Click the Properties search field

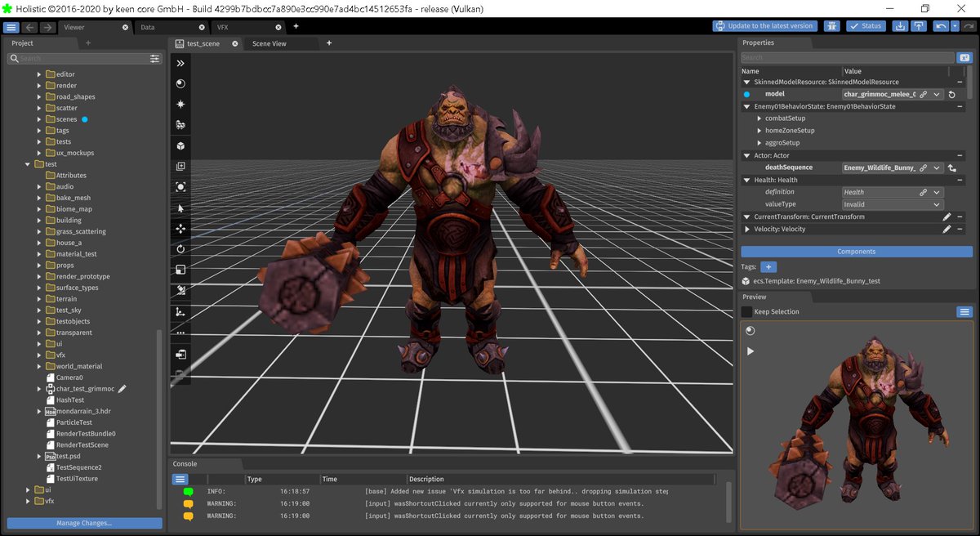coord(848,58)
